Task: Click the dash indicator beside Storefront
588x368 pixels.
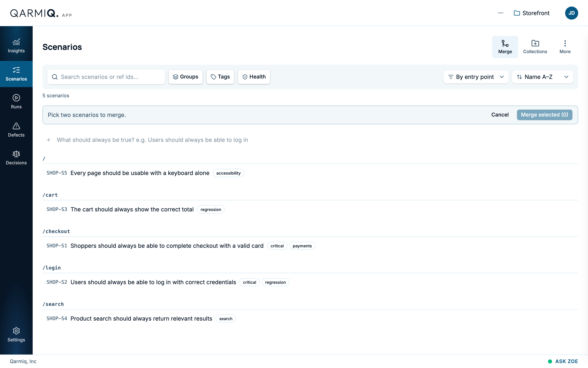Action: click(500, 13)
